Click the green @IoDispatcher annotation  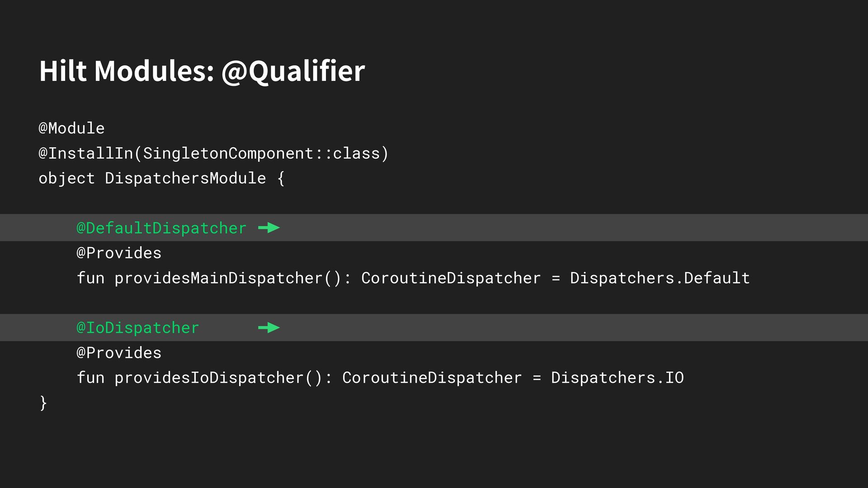tap(138, 328)
